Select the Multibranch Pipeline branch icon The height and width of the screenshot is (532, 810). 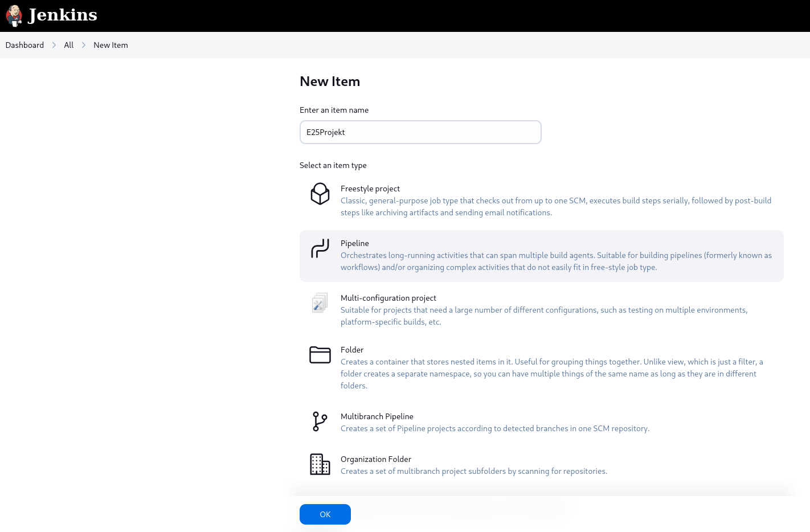pos(320,421)
